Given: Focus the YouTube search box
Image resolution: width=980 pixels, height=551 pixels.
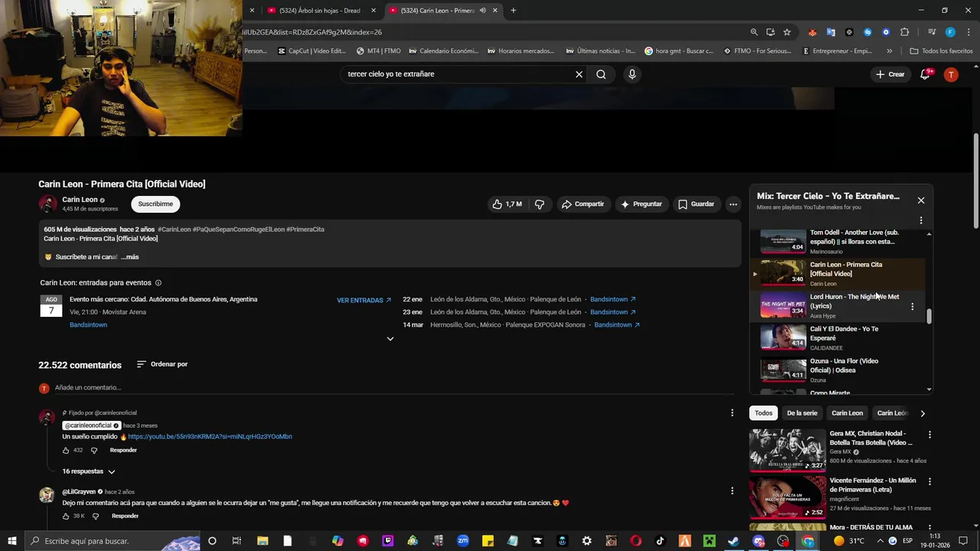Looking at the screenshot, I should 458,74.
